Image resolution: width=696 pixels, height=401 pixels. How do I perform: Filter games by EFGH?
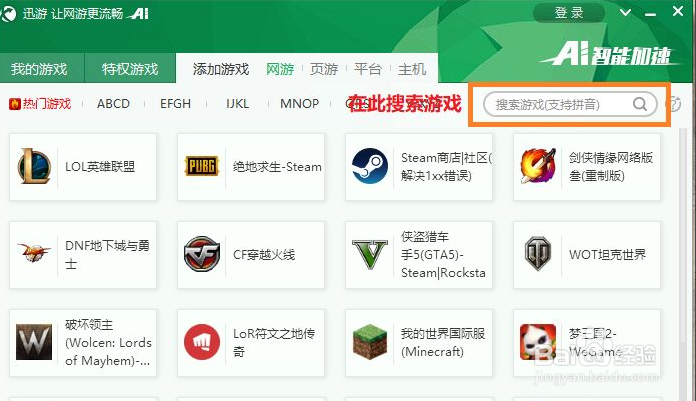click(175, 104)
